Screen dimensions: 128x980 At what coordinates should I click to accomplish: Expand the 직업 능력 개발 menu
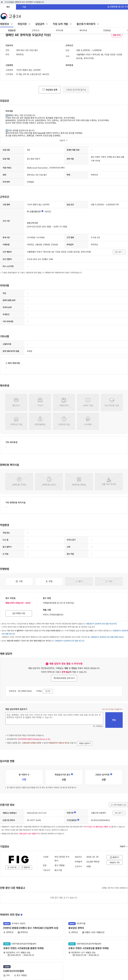tap(62, 24)
